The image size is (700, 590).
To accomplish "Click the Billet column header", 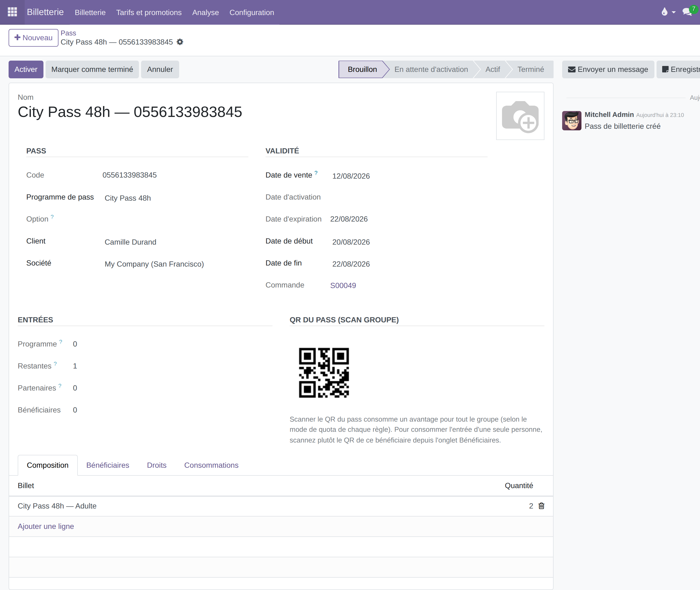I will click(26, 486).
